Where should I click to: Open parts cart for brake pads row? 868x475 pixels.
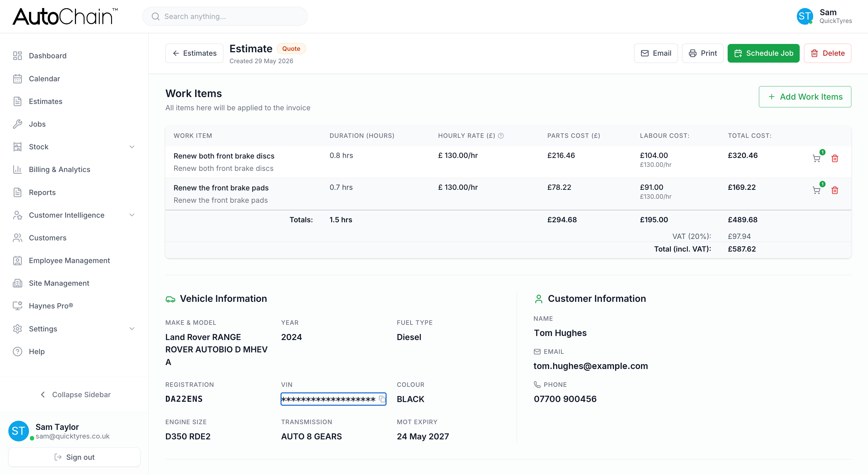click(816, 190)
